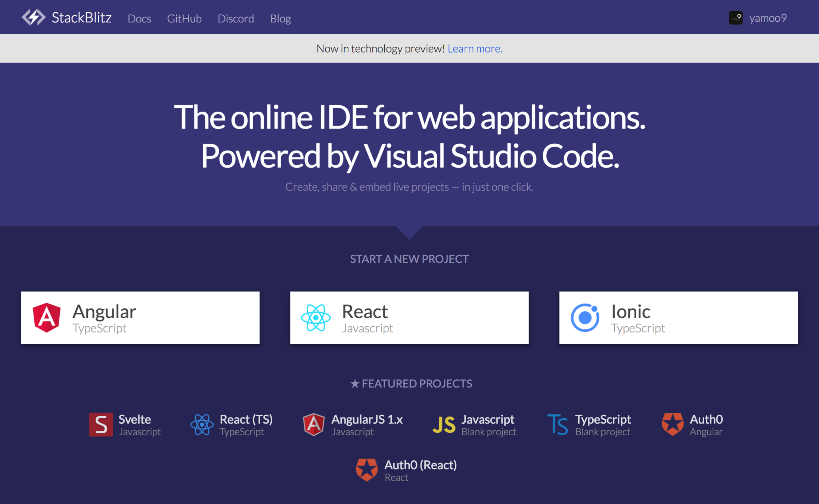819x504 pixels.
Task: Click the React atom icon card
Action: coord(316,318)
